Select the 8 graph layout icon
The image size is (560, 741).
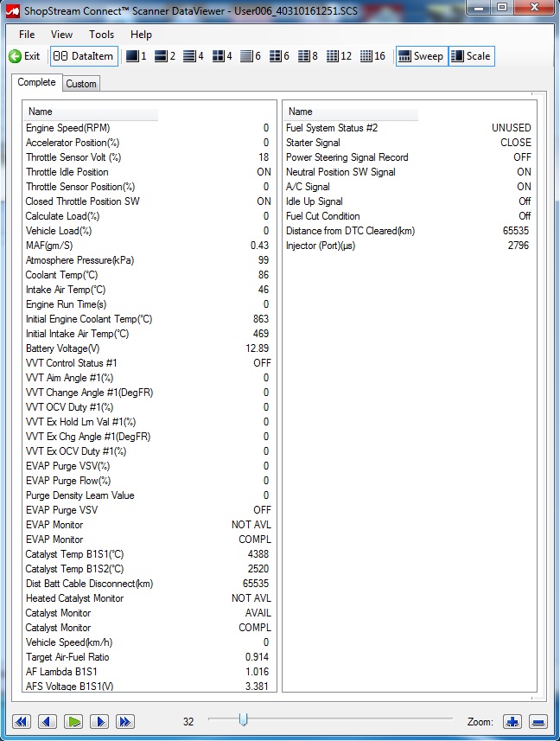[308, 56]
